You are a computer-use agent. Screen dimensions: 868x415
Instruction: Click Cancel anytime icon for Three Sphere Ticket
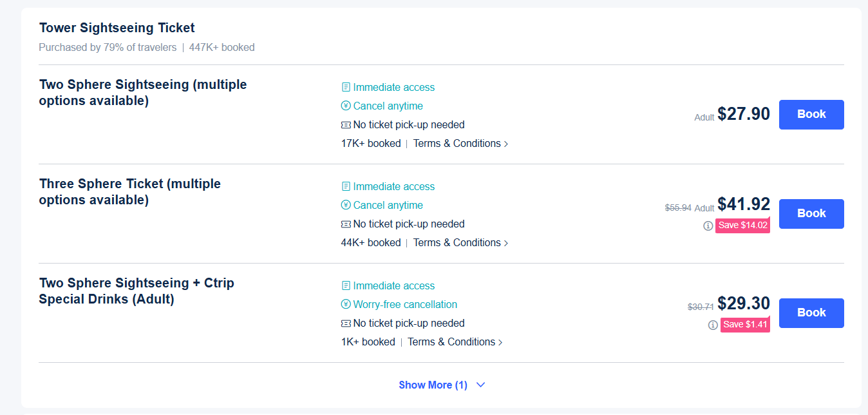(x=346, y=205)
